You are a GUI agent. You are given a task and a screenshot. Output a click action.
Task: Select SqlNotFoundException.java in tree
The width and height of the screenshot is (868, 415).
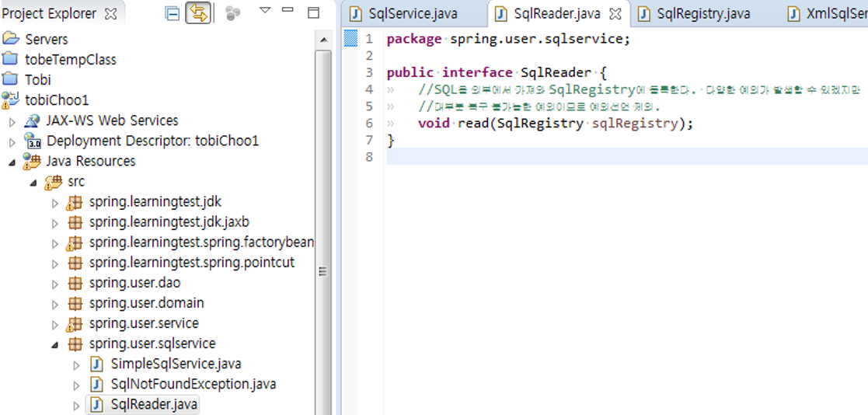pyautogui.click(x=193, y=384)
